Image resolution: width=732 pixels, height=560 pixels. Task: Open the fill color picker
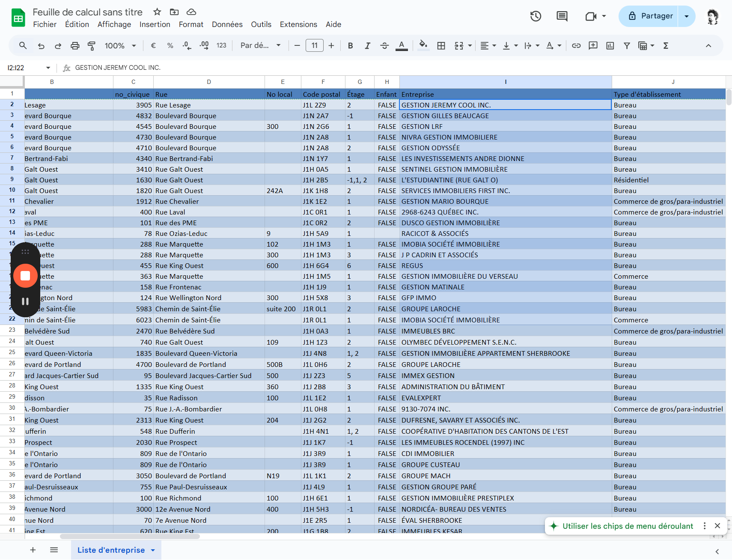423,45
